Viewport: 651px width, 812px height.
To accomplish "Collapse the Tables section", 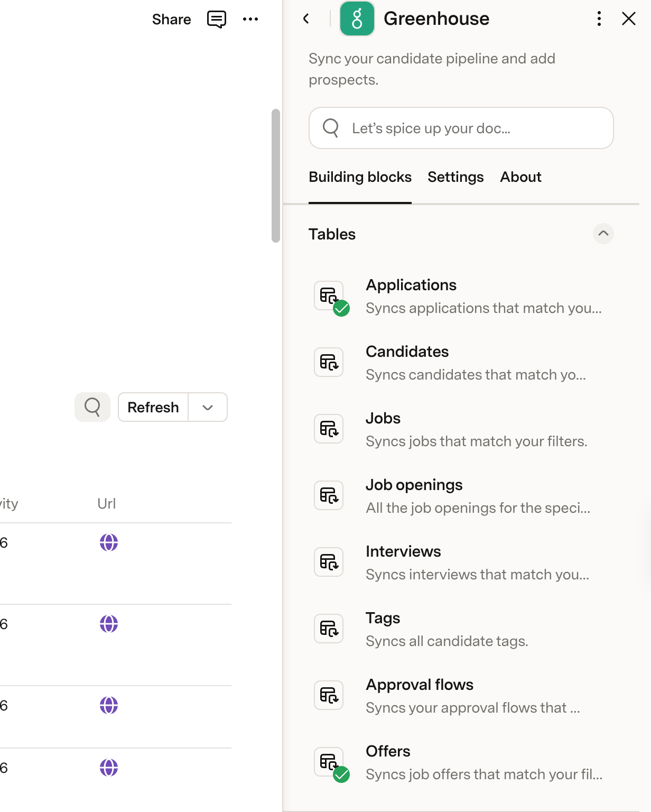I will [x=603, y=234].
